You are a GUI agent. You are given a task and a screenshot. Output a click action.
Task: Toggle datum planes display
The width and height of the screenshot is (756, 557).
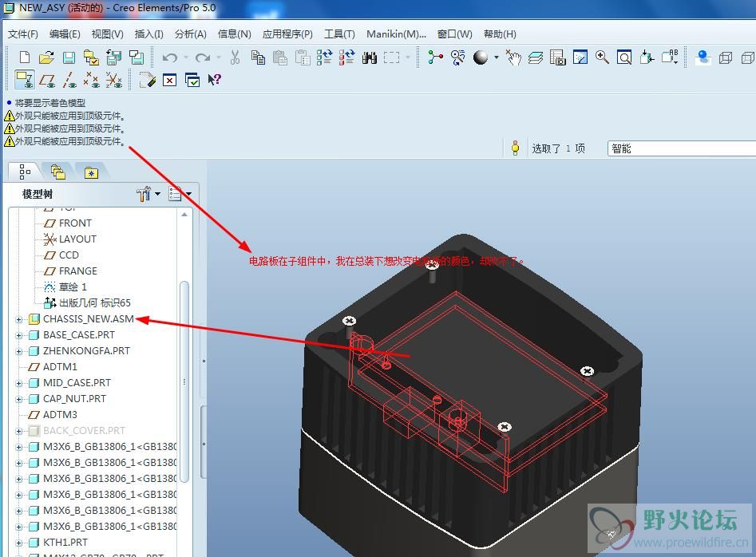pos(47,81)
